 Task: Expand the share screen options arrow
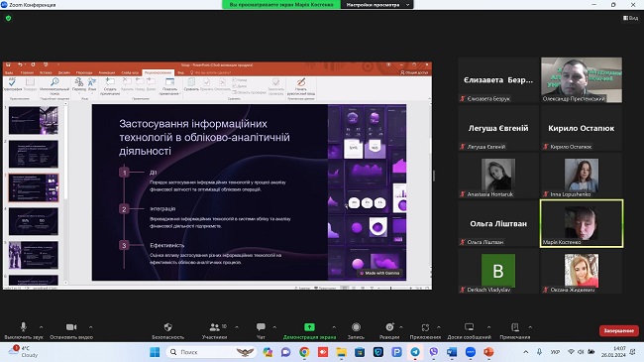(334, 327)
